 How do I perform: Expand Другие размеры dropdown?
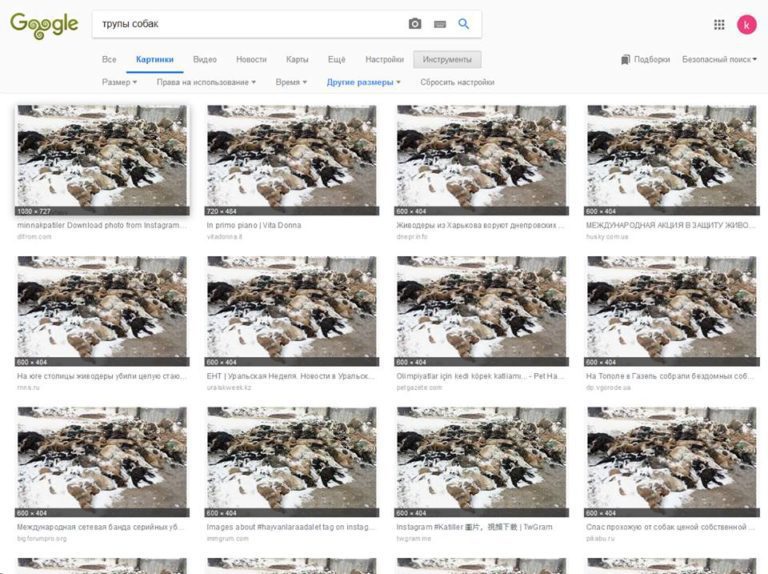click(x=363, y=82)
